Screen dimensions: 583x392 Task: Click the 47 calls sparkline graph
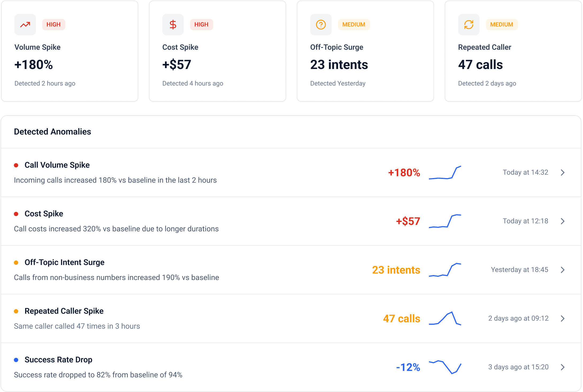[445, 319]
